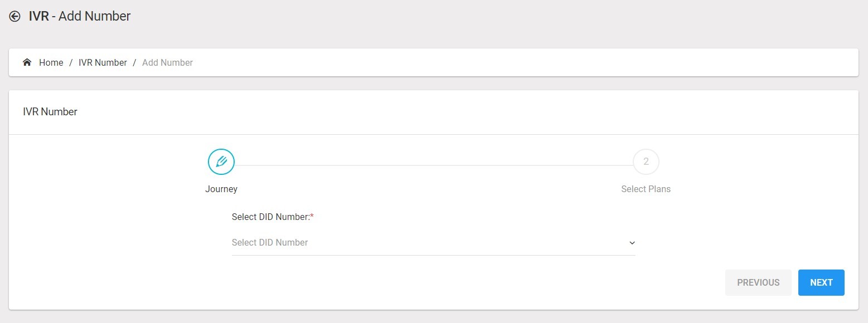Click the step 2 circle in the stepper
This screenshot has width=868, height=323.
point(646,162)
